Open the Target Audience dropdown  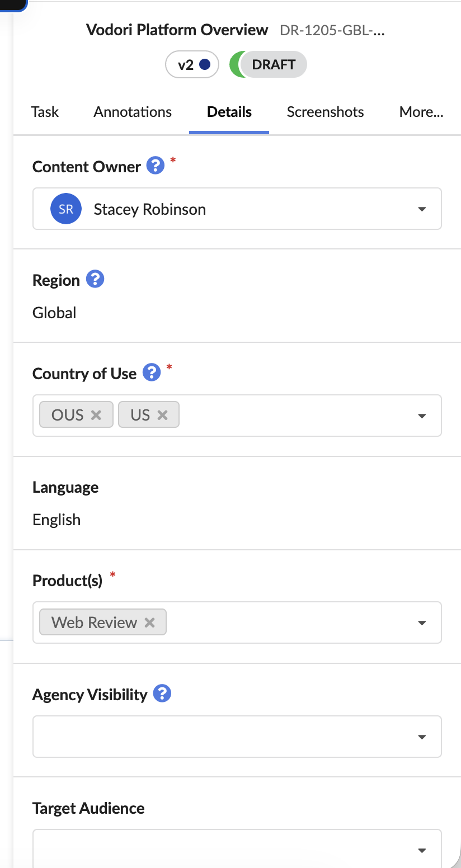237,848
